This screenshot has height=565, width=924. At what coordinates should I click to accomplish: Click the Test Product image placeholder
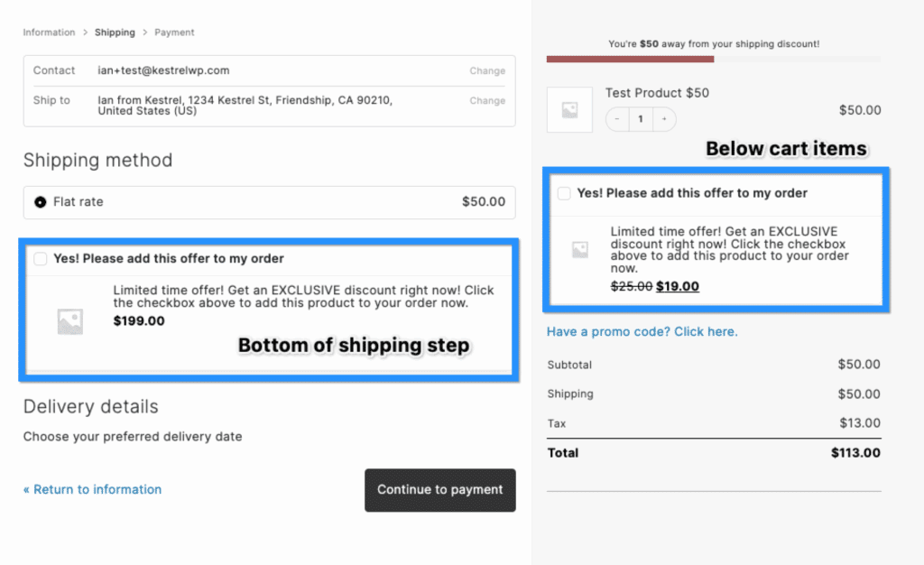[569, 110]
